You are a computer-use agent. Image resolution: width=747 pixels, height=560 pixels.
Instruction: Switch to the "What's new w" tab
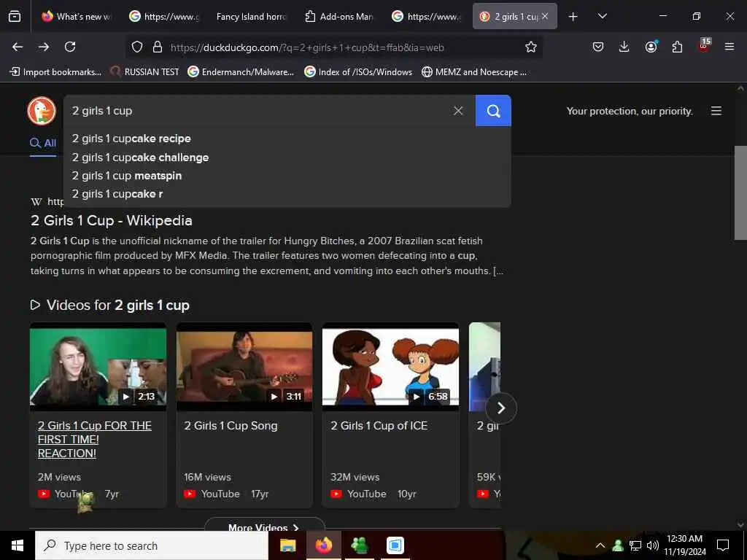[x=76, y=17]
